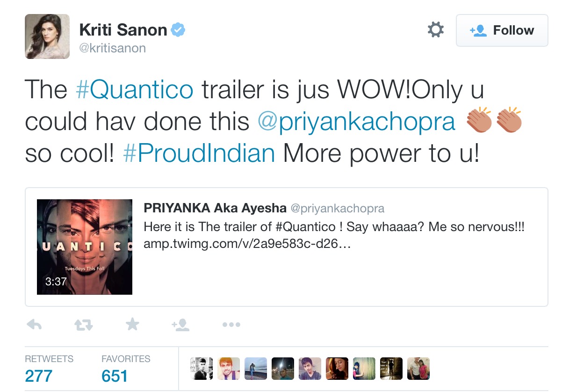Image resolution: width=562 pixels, height=392 pixels.
Task: Click the add-user icon below the tweet
Action: click(180, 325)
